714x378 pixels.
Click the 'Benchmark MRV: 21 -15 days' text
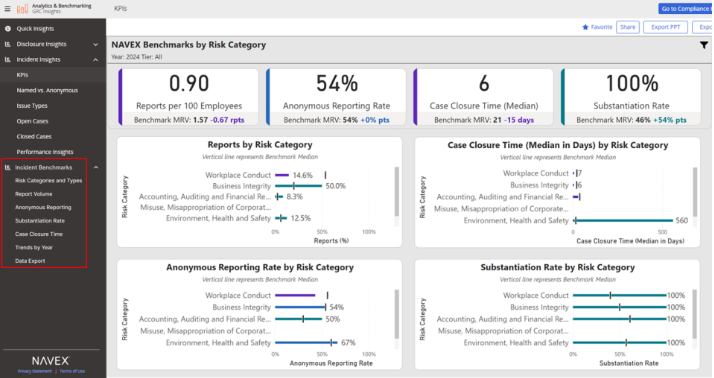(484, 120)
